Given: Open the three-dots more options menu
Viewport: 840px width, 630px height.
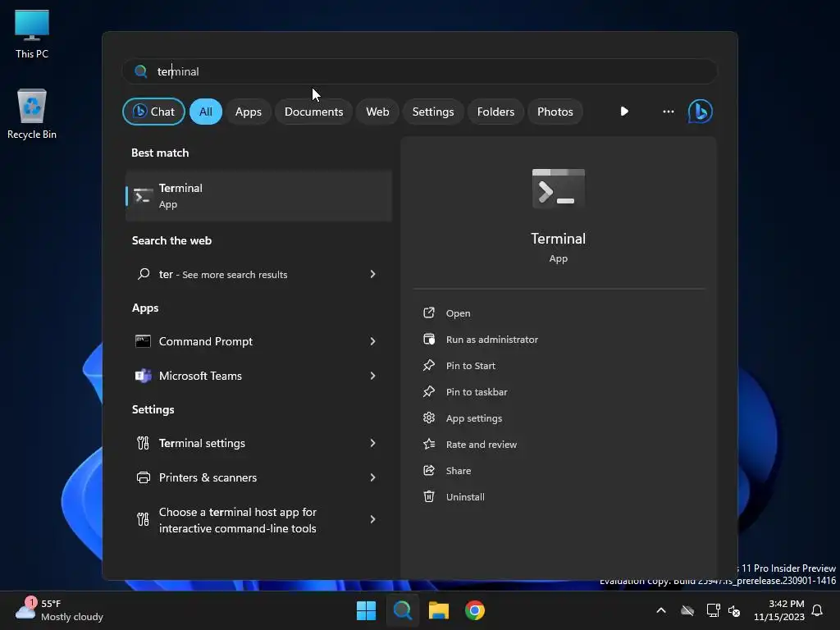Looking at the screenshot, I should coord(668,112).
